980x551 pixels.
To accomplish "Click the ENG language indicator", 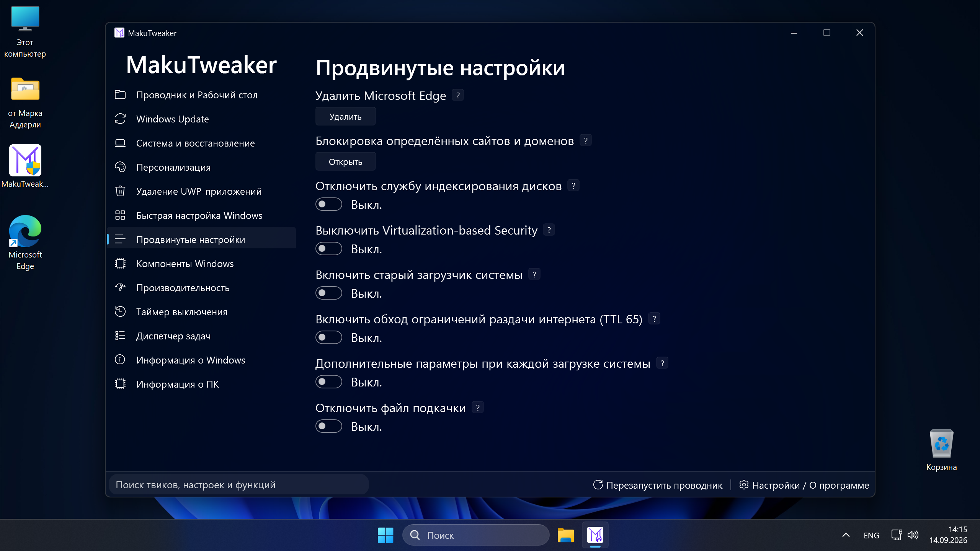I will pyautogui.click(x=871, y=535).
